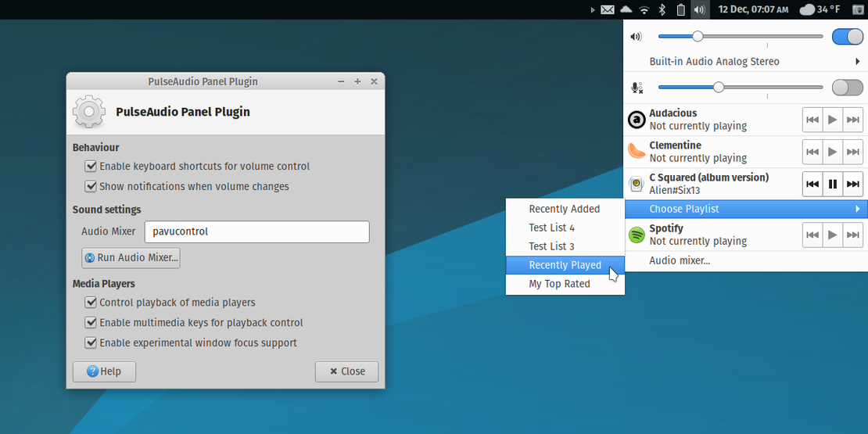This screenshot has width=868, height=434.
Task: Select Test List 4 playlist
Action: pyautogui.click(x=565, y=228)
